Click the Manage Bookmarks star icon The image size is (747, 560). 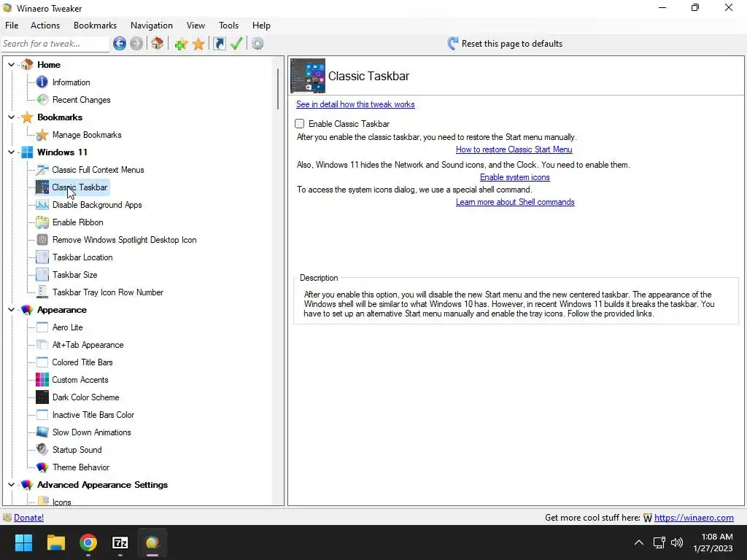point(42,135)
